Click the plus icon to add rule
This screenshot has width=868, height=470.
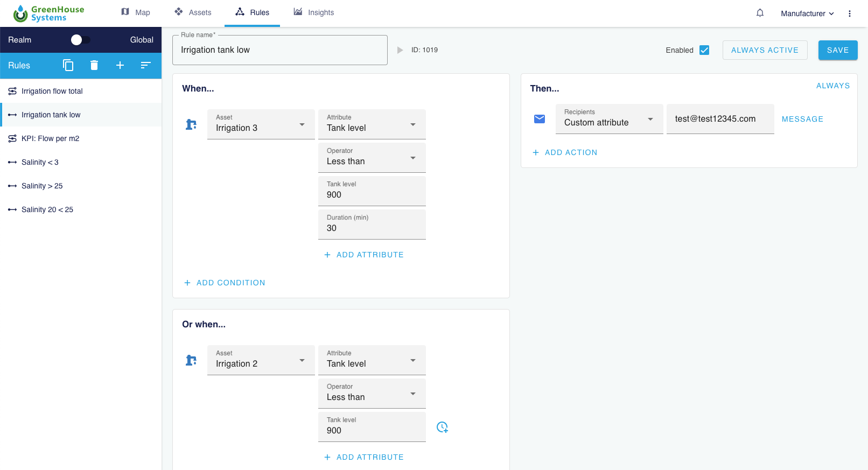120,65
